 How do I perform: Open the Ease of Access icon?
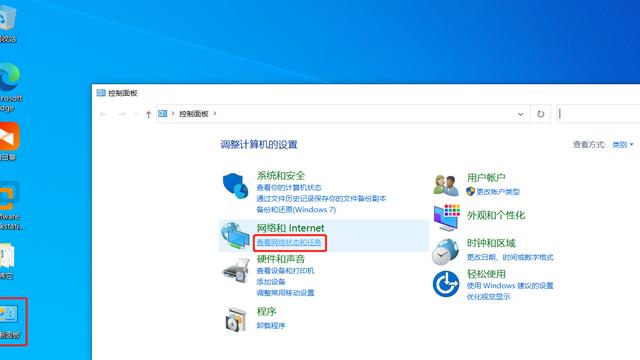tap(446, 284)
